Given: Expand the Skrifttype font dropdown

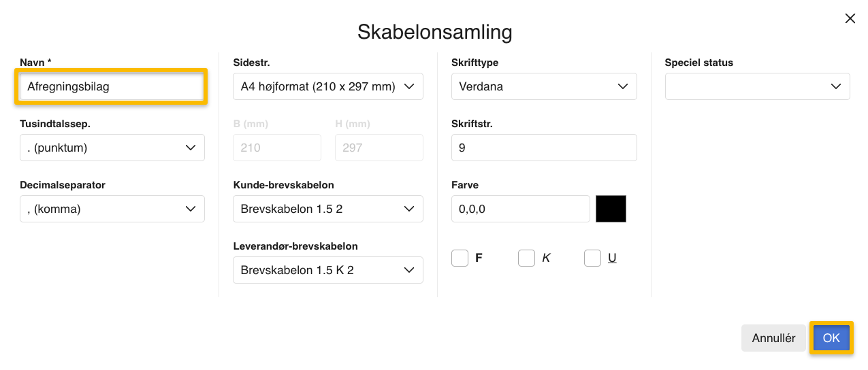Looking at the screenshot, I should pos(544,86).
